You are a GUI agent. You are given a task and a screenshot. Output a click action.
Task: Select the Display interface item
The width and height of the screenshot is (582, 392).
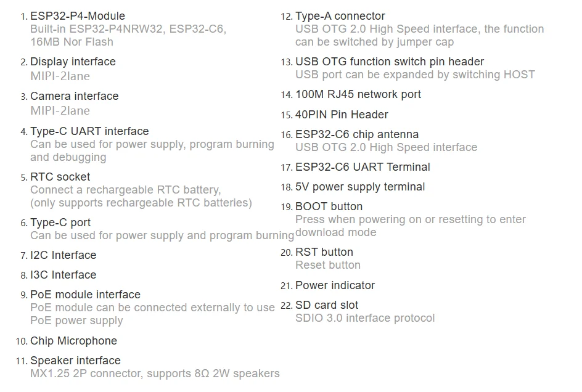tap(73, 62)
